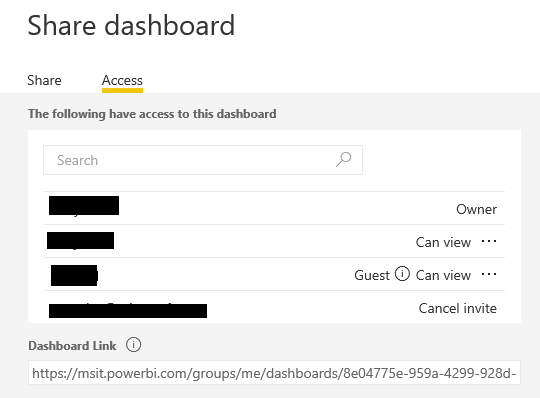Click 'The following have access' text
540x398 pixels.
pyautogui.click(x=152, y=114)
